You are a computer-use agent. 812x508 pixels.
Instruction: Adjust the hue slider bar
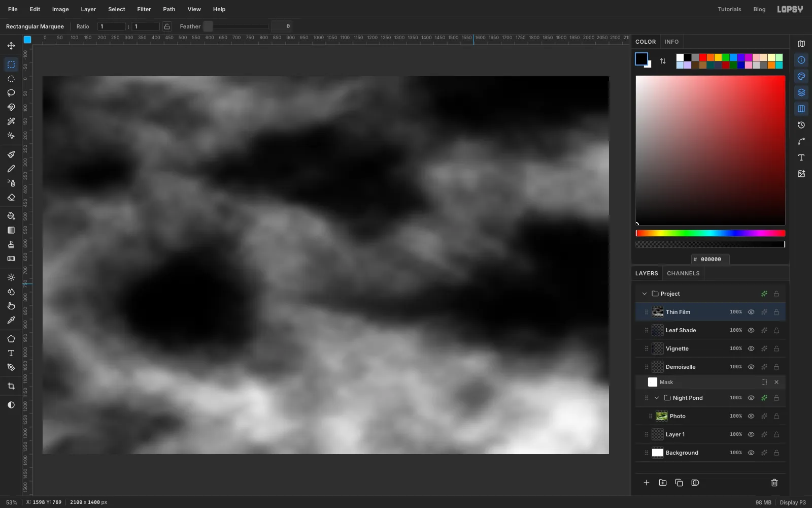tap(710, 233)
